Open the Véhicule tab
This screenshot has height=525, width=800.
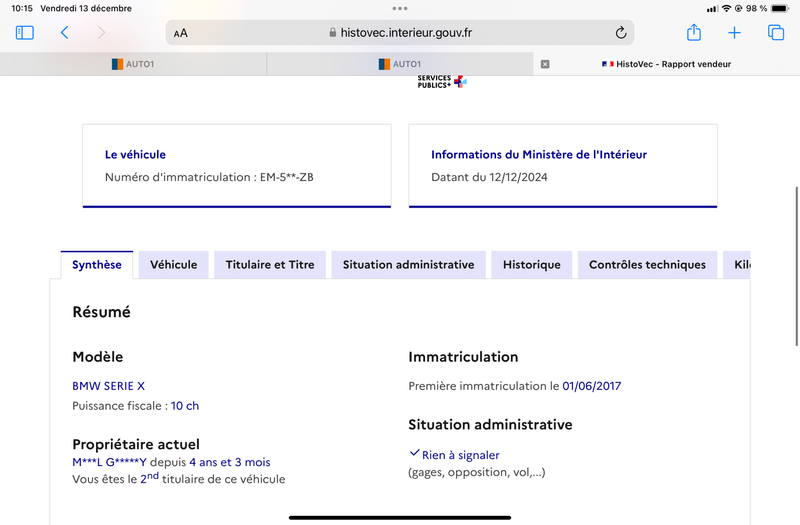(x=173, y=265)
